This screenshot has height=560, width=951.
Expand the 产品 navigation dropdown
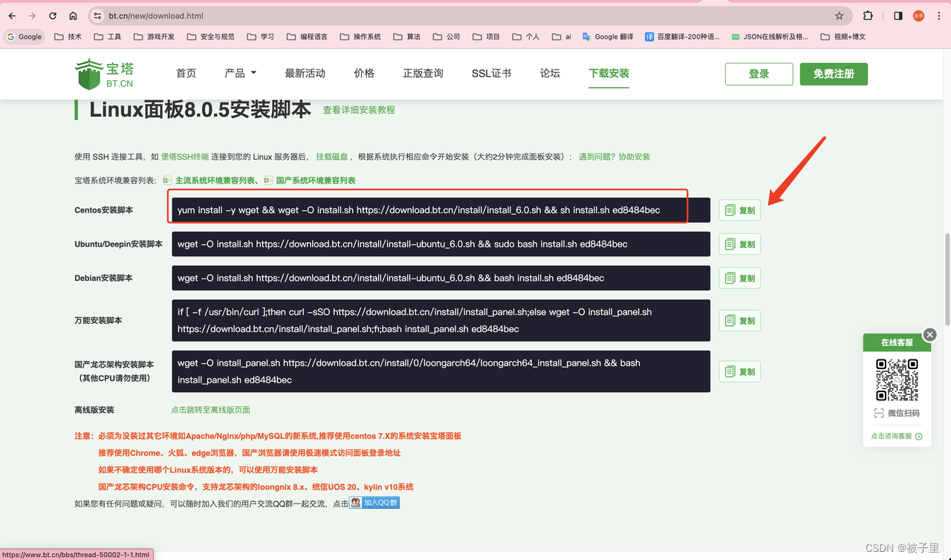tap(240, 73)
